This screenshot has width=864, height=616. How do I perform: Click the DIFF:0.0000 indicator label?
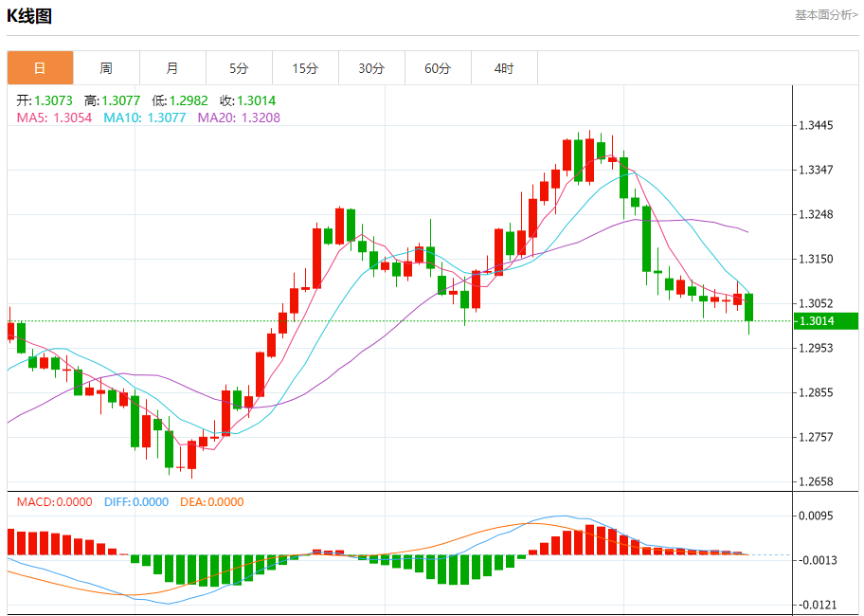tap(136, 502)
